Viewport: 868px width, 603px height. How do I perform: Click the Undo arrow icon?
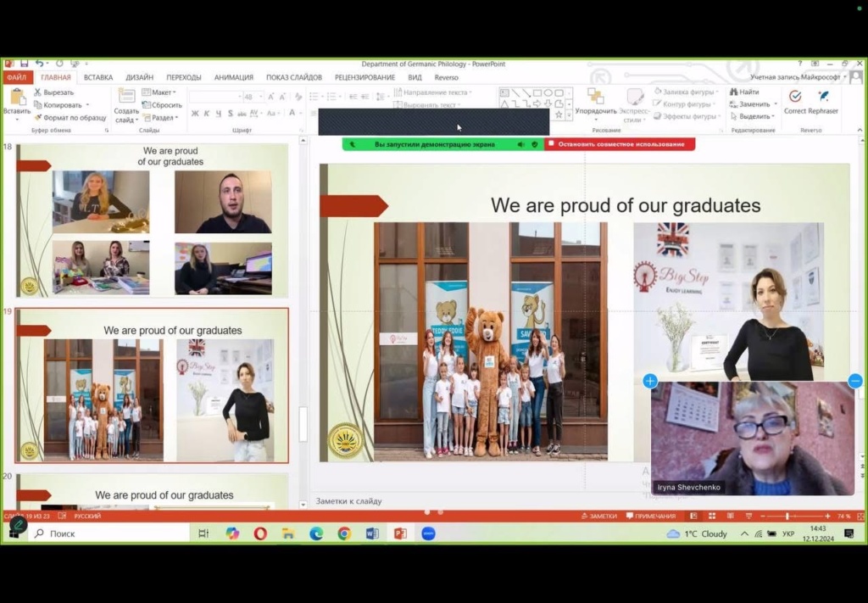(39, 64)
